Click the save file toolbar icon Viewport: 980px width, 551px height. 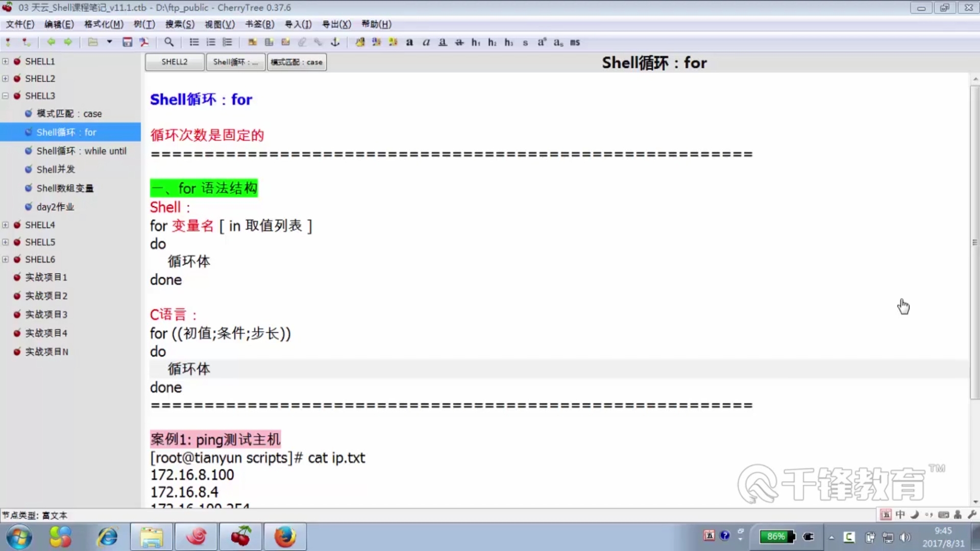[x=127, y=42]
